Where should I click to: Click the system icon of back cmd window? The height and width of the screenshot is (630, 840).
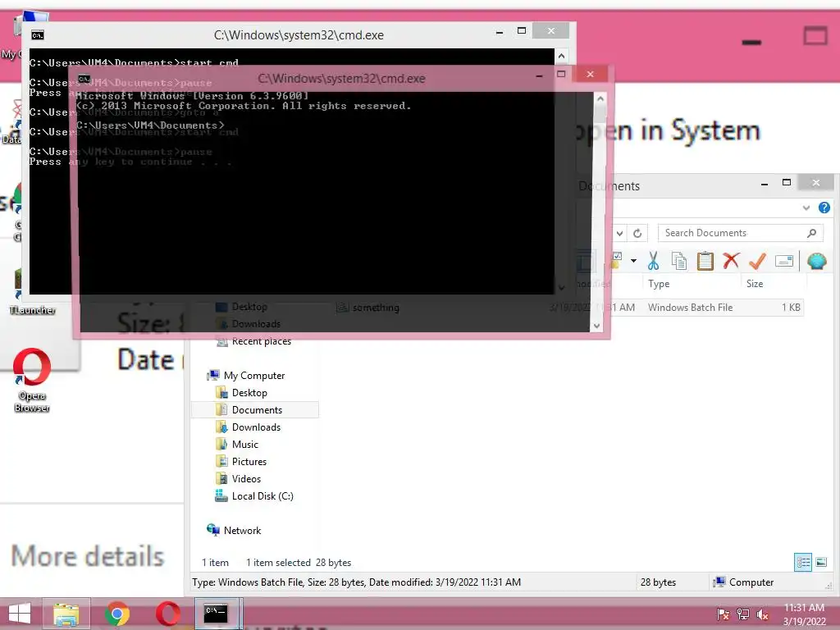[38, 35]
